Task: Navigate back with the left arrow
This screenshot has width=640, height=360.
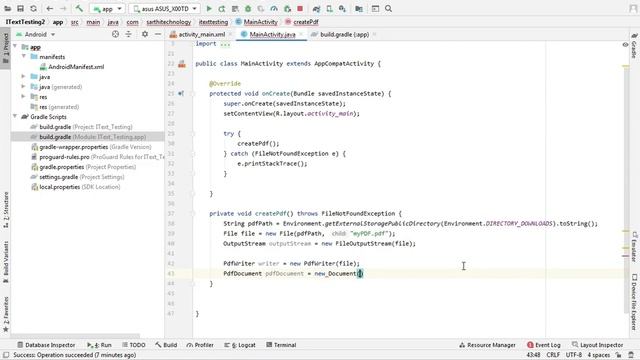Action: [50, 9]
